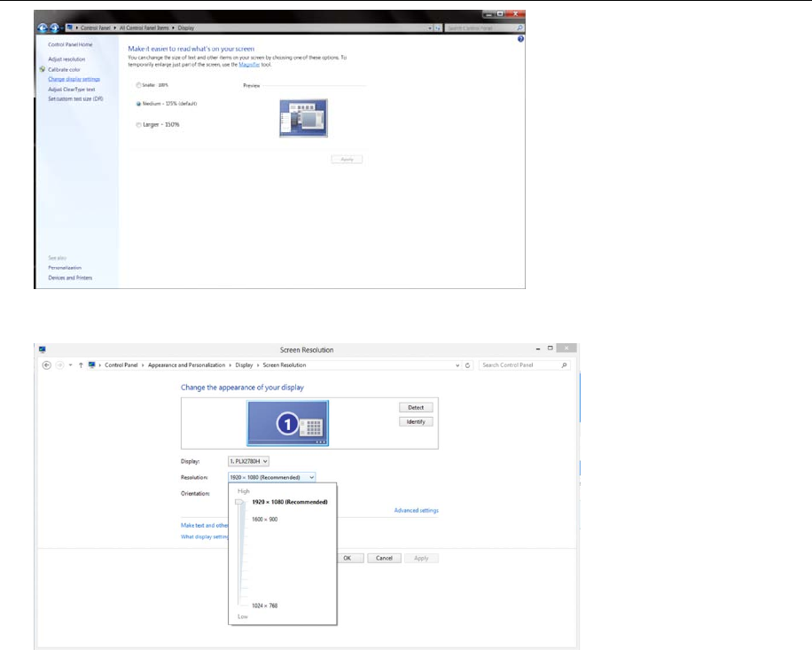Image resolution: width=812 pixels, height=650 pixels.
Task: Open Control Panel Home link
Action: pos(70,44)
